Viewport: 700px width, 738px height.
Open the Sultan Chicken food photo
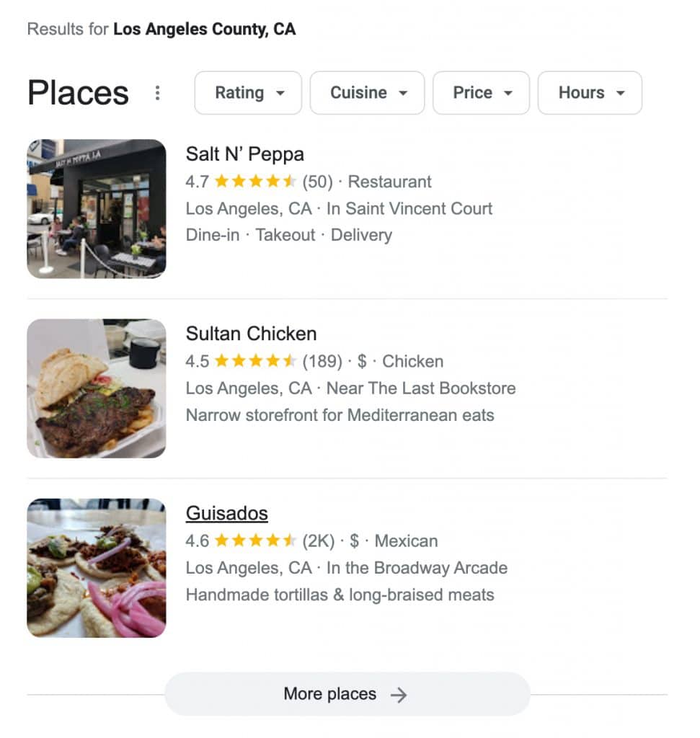(97, 388)
